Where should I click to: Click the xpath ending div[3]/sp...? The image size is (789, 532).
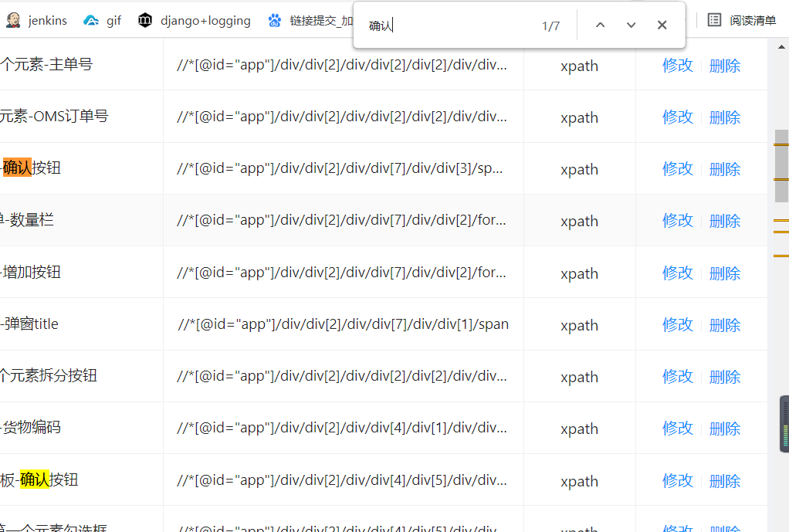point(340,168)
